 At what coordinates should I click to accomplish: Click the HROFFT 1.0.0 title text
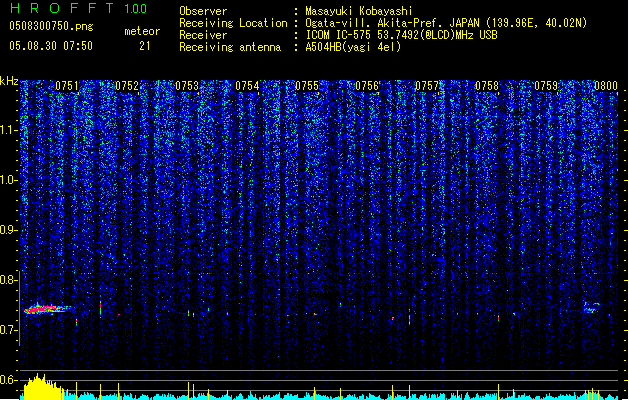pos(79,8)
